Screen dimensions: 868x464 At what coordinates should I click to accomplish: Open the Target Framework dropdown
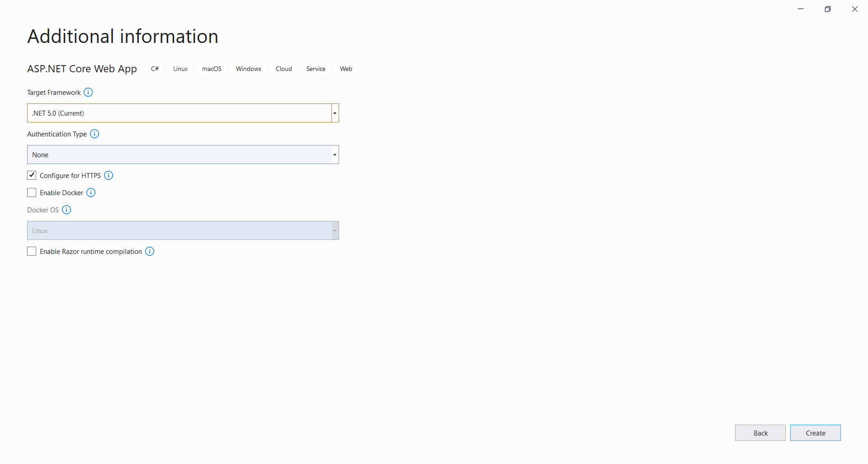point(335,113)
